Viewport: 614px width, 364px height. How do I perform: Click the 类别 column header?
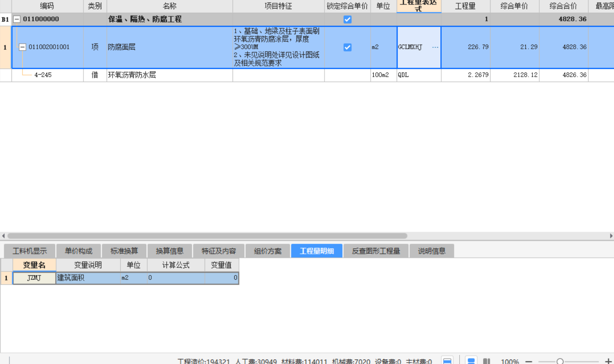[95, 6]
